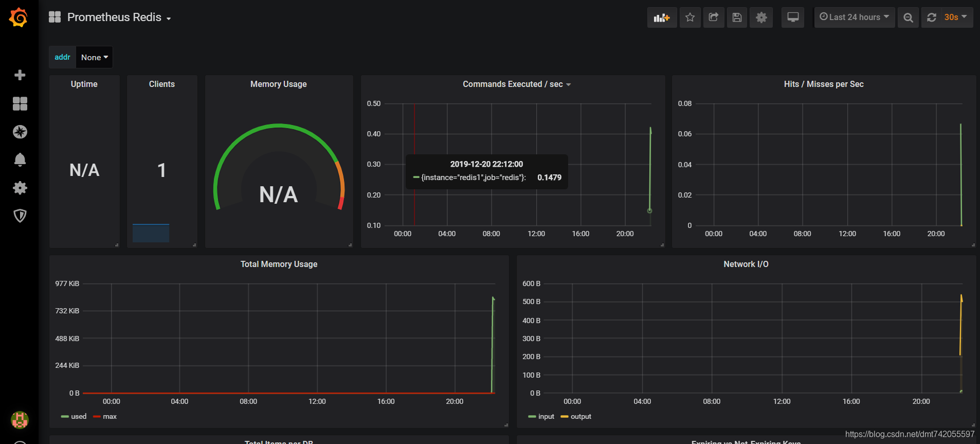Star this dashboard as favorite
The width and height of the screenshot is (980, 444).
coord(690,17)
